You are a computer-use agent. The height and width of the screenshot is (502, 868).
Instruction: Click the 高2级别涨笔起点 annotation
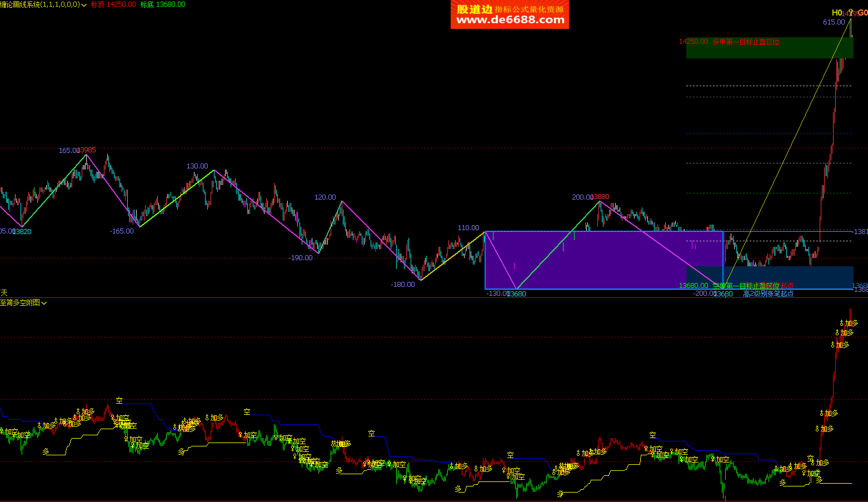click(768, 294)
